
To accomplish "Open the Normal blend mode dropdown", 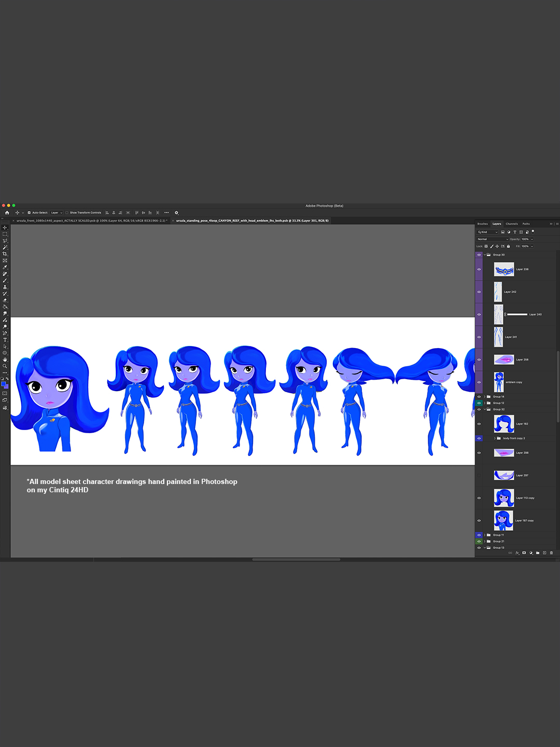I will tap(493, 239).
